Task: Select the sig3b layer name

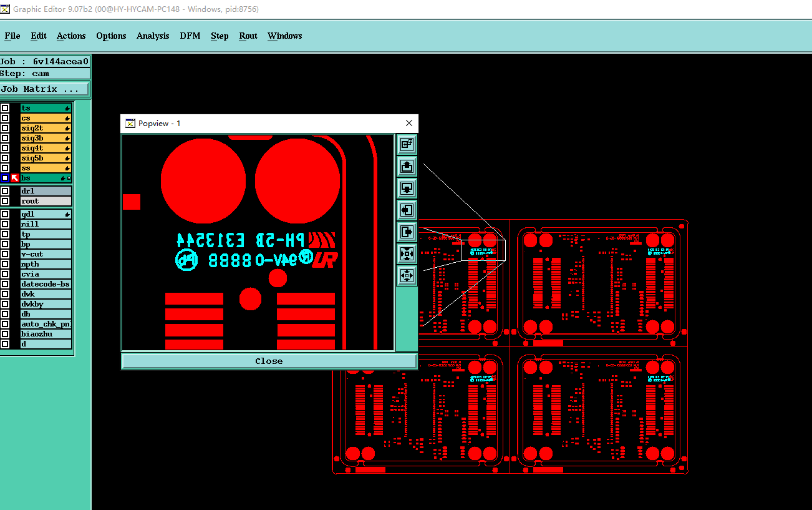Action: [x=46, y=138]
